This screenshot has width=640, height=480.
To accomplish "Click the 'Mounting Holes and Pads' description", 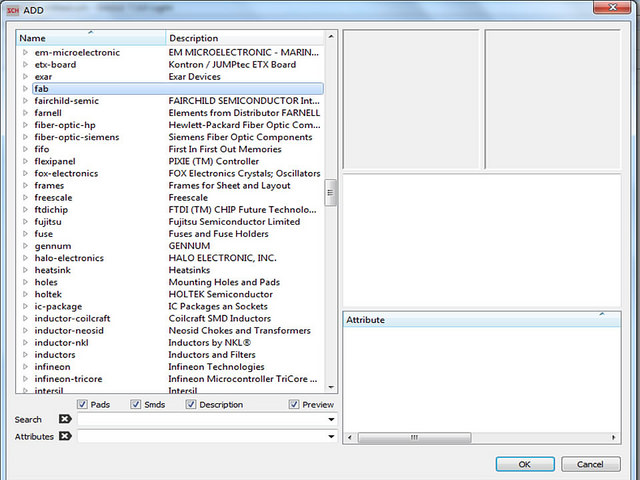I will [224, 282].
